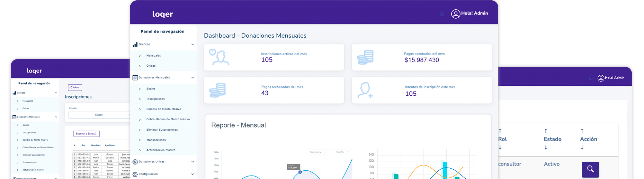Click the loqer logo in the left window
This screenshot has width=644, height=179.
[x=34, y=71]
